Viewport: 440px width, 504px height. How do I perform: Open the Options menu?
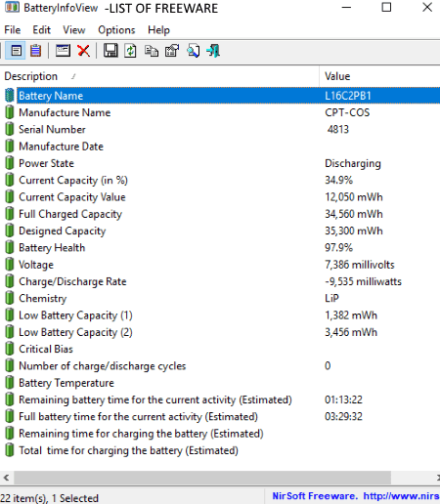pyautogui.click(x=116, y=30)
